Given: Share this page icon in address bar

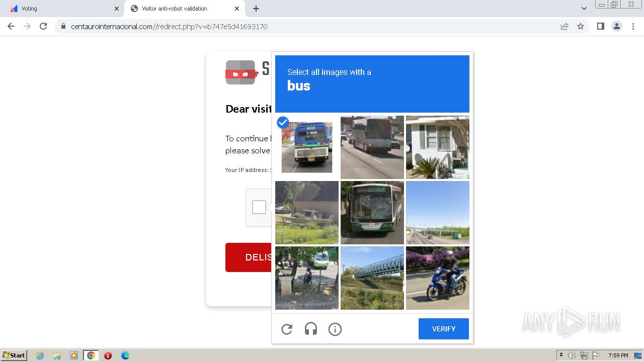Looking at the screenshot, I should click(x=565, y=26).
